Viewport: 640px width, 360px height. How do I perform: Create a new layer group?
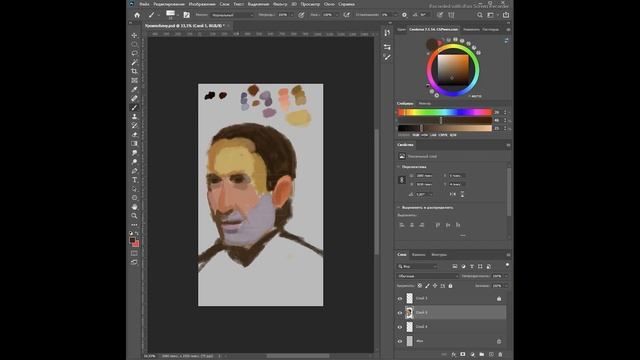(482, 354)
